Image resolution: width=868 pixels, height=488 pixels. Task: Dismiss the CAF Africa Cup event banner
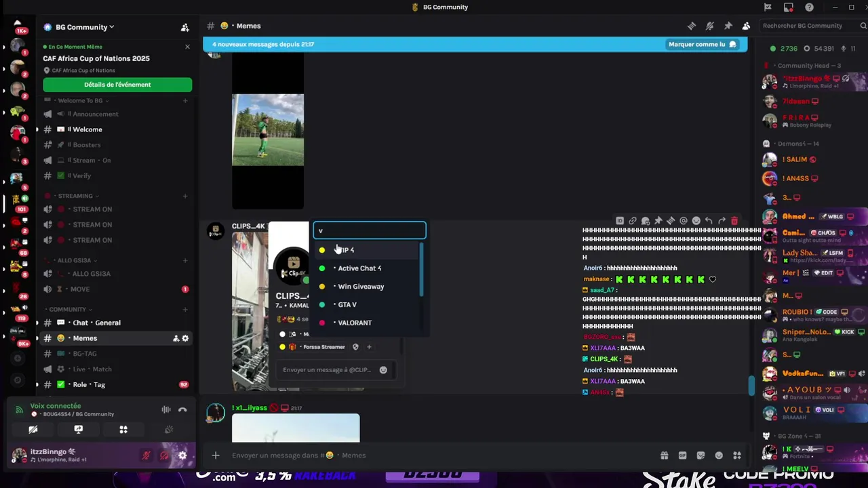pos(187,47)
